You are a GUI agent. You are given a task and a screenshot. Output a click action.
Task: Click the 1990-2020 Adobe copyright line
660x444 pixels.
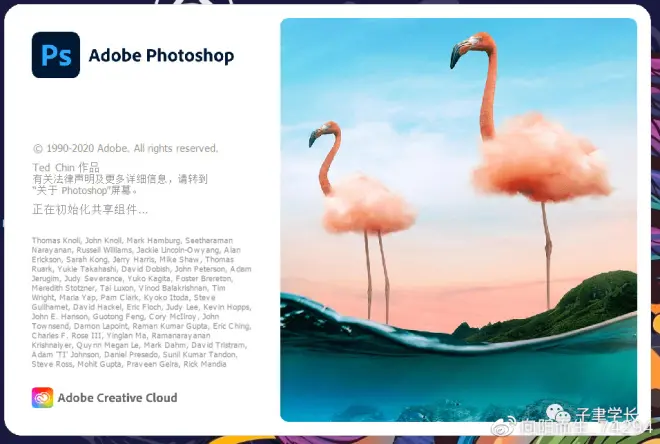point(125,148)
